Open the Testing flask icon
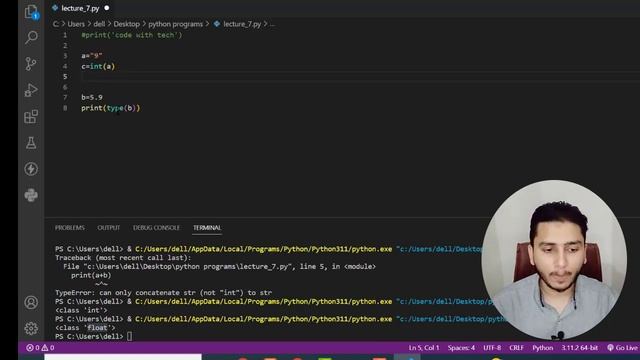The width and height of the screenshot is (640, 360). 31,143
